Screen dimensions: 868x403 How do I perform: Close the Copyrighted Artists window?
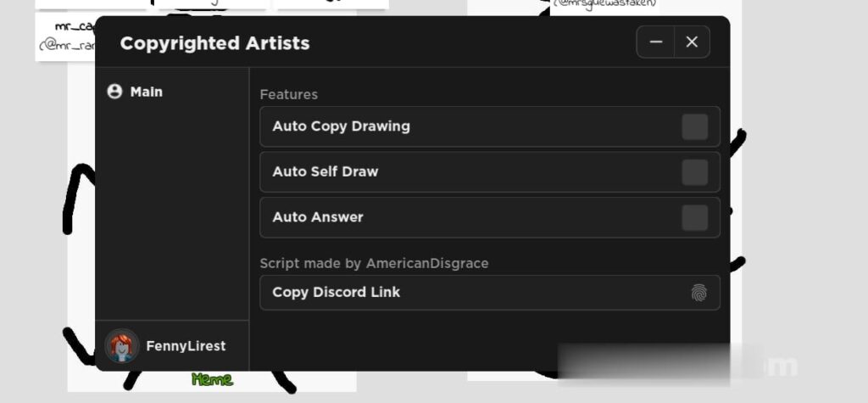click(x=692, y=42)
